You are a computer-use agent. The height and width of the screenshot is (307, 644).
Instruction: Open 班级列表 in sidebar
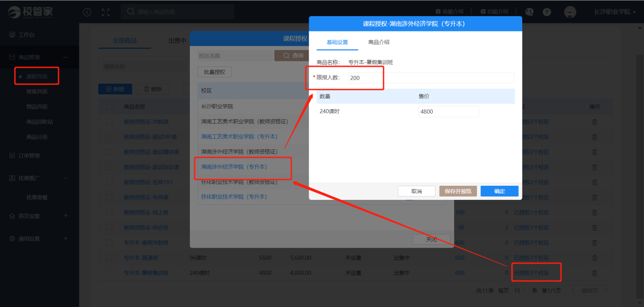tap(37, 92)
